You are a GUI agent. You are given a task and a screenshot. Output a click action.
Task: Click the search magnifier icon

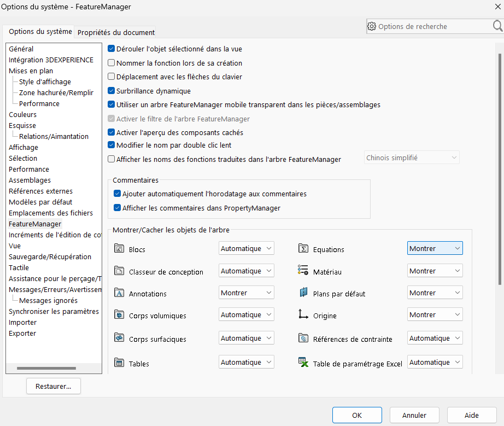coord(497,26)
